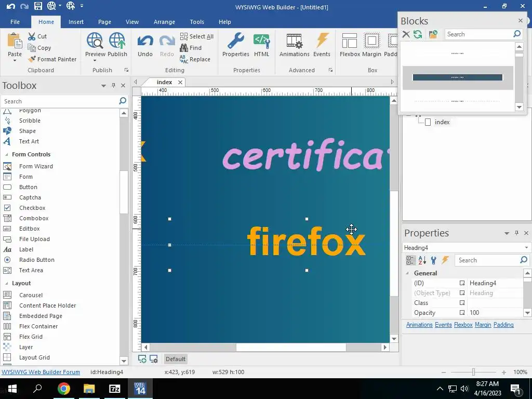
Task: Switch Properties to categorized view
Action: coord(410,260)
